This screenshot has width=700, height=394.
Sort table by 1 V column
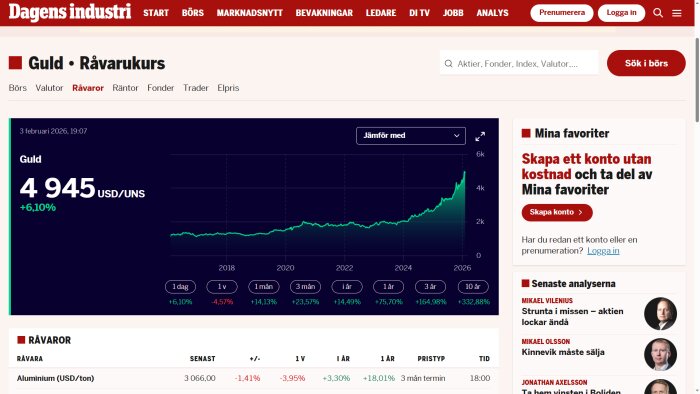(x=300, y=359)
